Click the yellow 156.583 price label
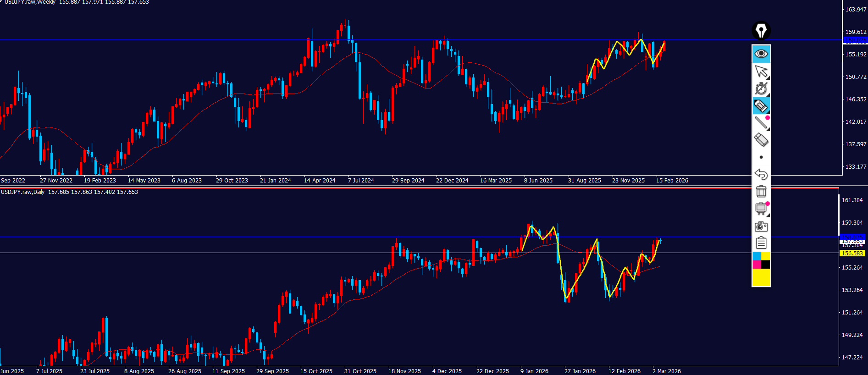This screenshot has width=868, height=375. coord(852,253)
